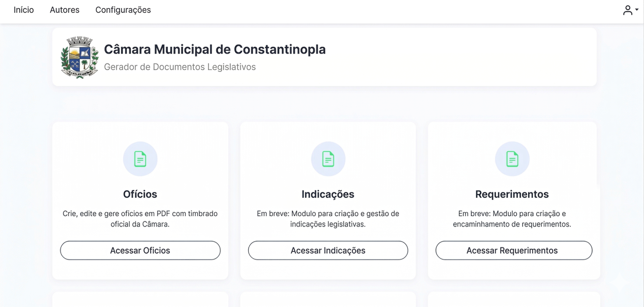
Task: Click the Câmara Municipal de Constantinopla heading
Action: 215,49
